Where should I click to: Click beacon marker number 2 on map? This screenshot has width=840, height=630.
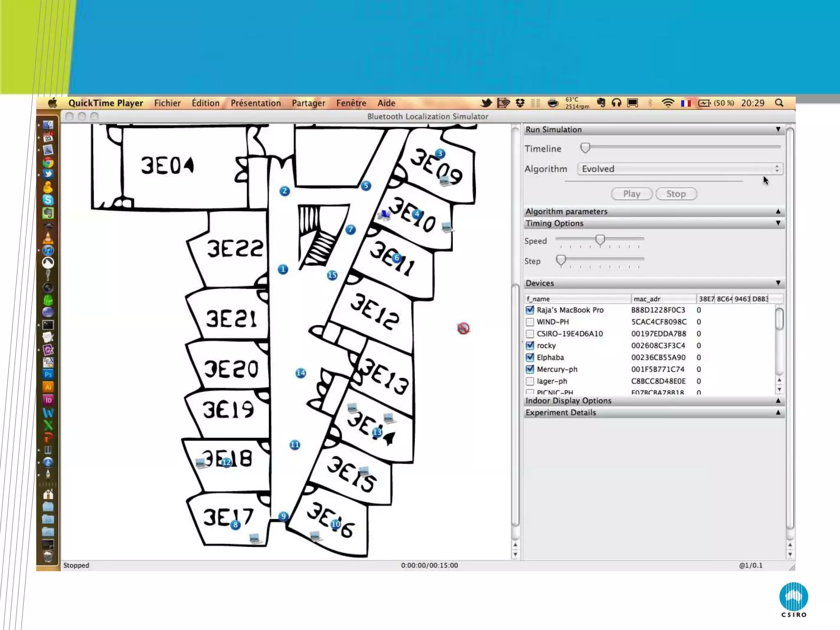point(285,191)
